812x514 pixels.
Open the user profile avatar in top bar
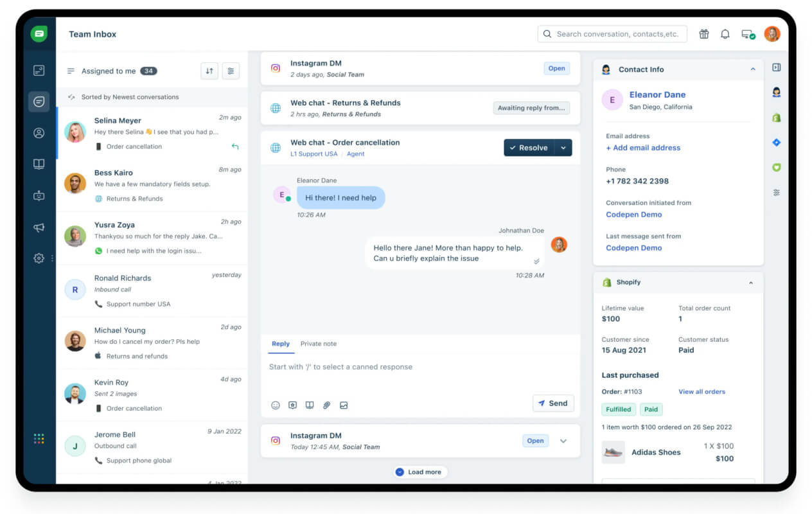[772, 34]
